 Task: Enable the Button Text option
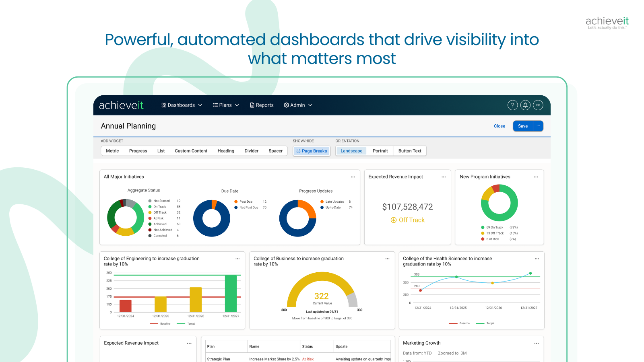[410, 151]
